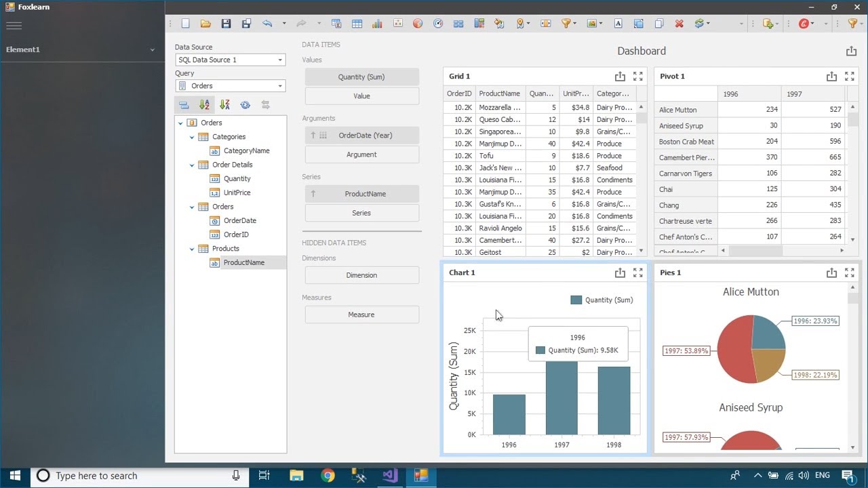Create a new dashboard with the New icon
Screen dimensions: 868x488
click(x=185, y=24)
